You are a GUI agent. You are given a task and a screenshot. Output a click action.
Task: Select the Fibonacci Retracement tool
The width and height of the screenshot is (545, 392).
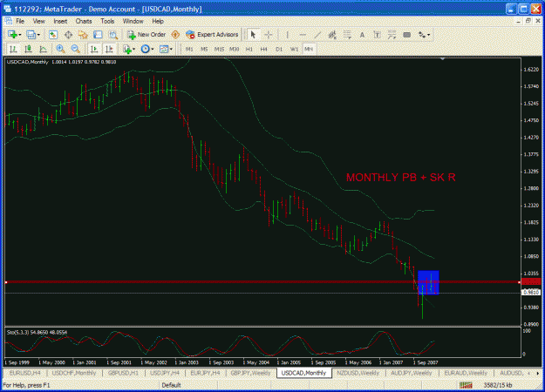click(347, 35)
